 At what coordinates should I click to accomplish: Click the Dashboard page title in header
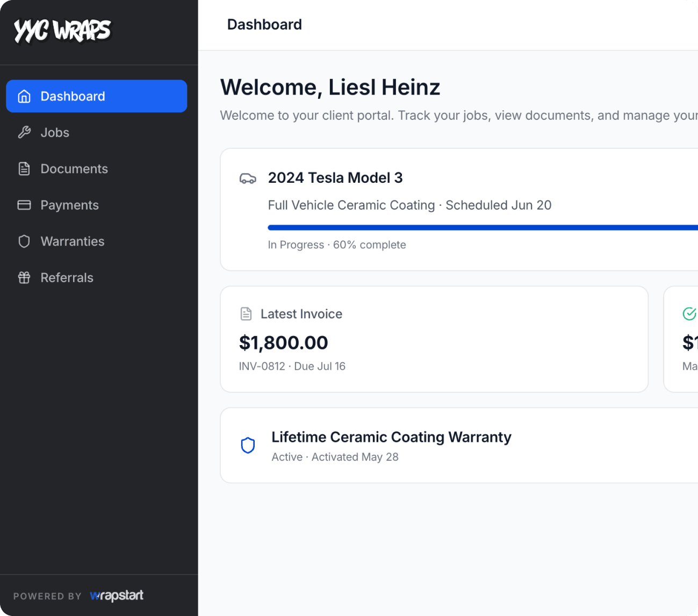click(x=264, y=25)
